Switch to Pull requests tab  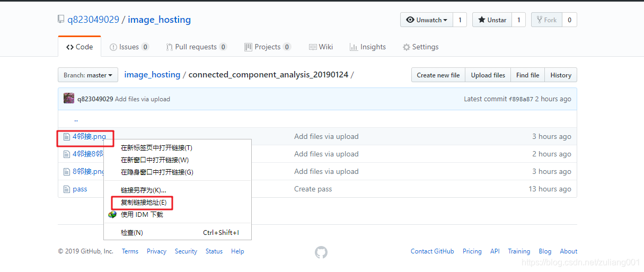coord(196,47)
